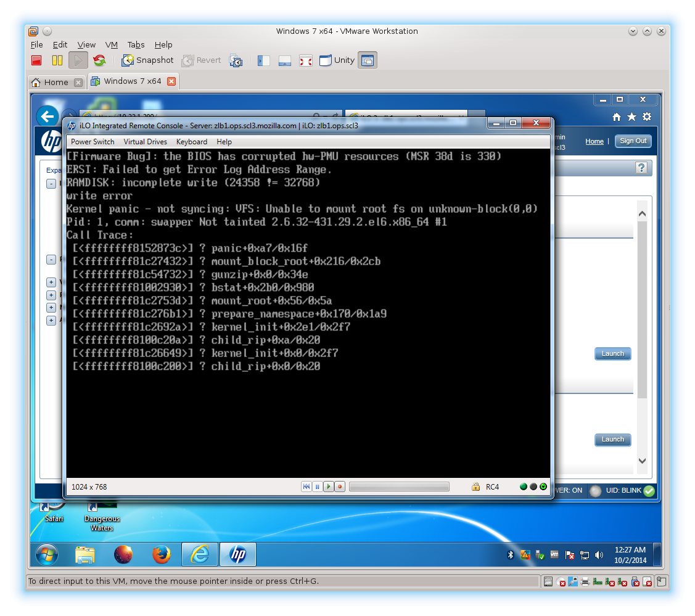
Task: Click the iLO page scrollbar down arrow
Action: [642, 461]
